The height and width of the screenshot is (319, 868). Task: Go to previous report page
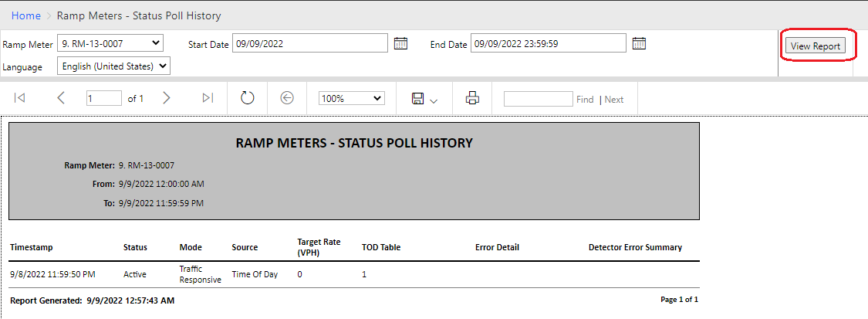pos(61,98)
